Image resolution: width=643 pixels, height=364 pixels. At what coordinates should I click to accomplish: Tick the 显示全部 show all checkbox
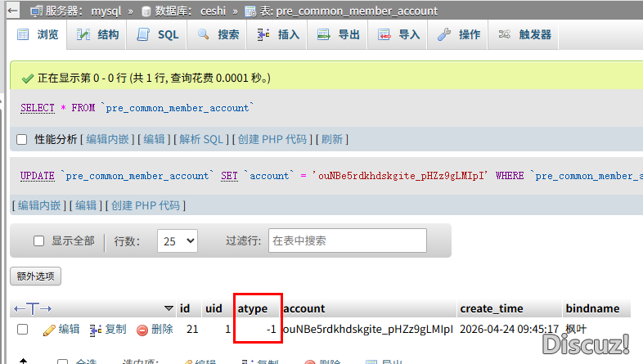point(38,241)
